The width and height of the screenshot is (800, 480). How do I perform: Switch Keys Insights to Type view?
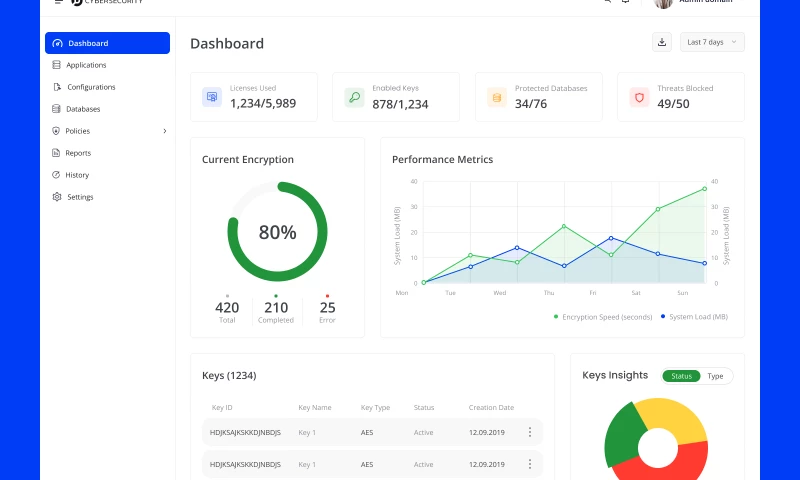(715, 376)
